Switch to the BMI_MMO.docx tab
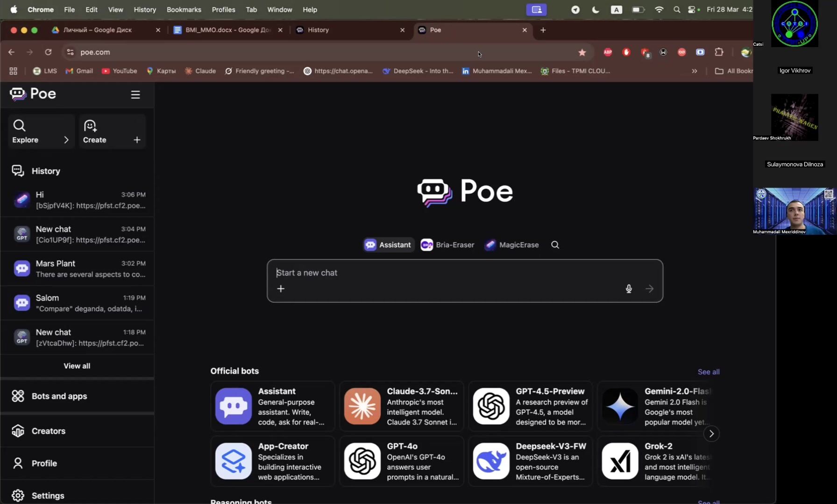Image resolution: width=837 pixels, height=504 pixels. pos(228,30)
